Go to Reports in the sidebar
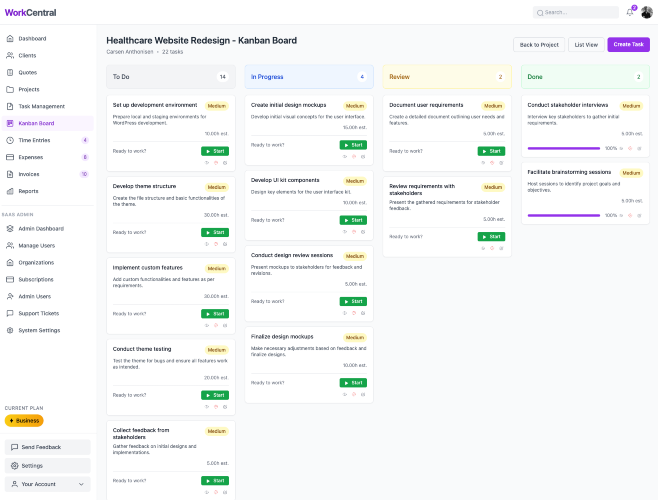This screenshot has width=658, height=500. point(28,191)
